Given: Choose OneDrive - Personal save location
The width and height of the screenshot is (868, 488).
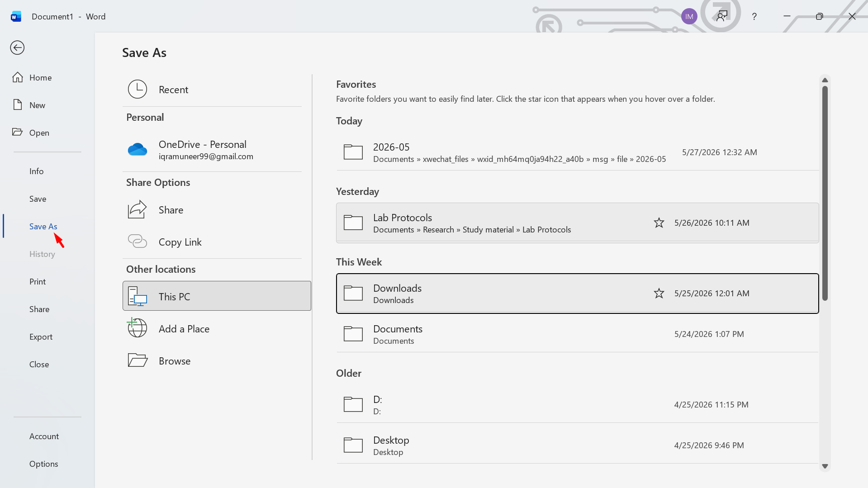Looking at the screenshot, I should [x=212, y=150].
